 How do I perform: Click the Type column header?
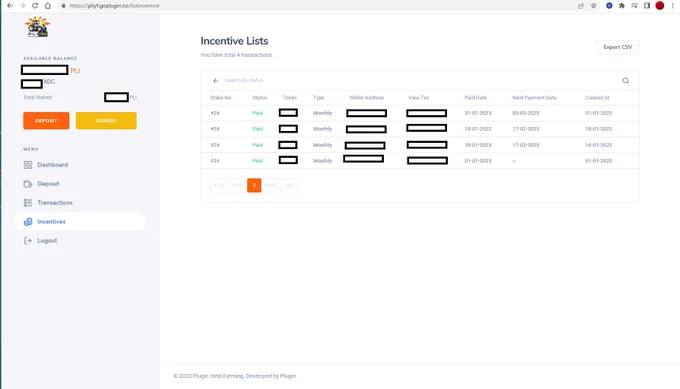pyautogui.click(x=318, y=98)
